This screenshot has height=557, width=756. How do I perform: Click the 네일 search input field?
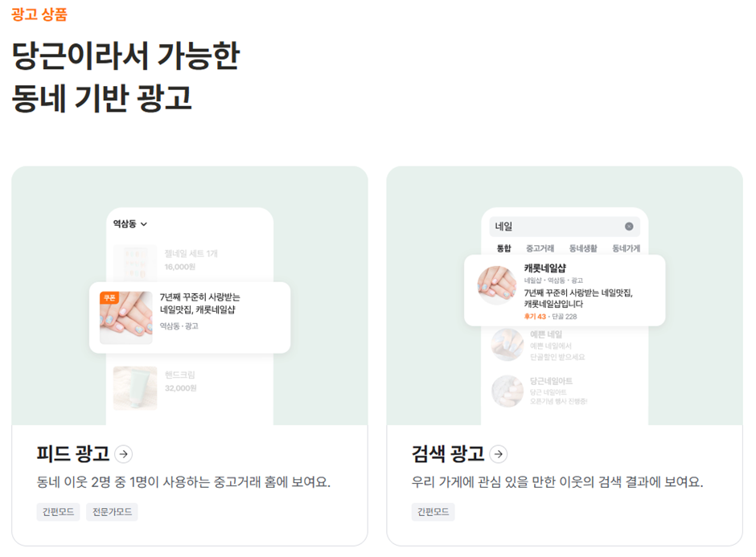tap(565, 227)
